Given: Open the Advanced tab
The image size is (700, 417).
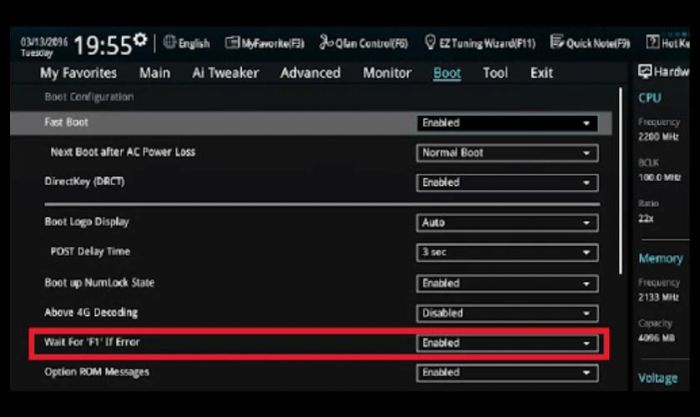Looking at the screenshot, I should tap(310, 73).
